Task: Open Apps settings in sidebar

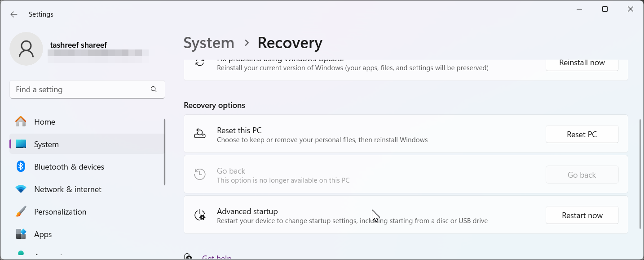Action: click(87, 234)
